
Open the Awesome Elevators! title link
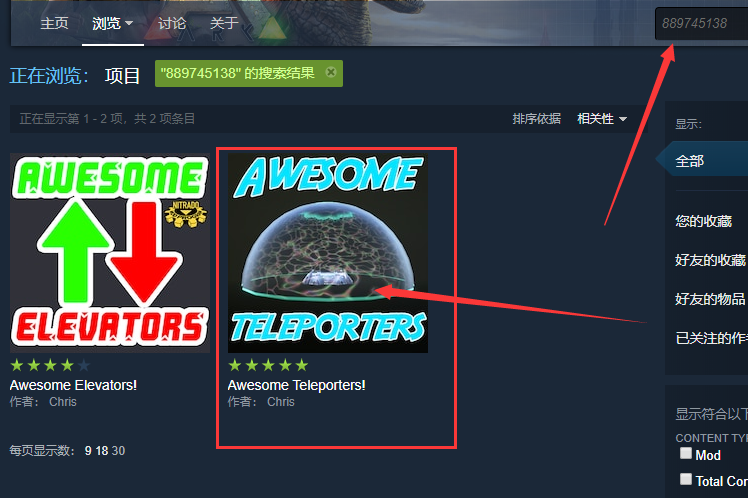73,385
